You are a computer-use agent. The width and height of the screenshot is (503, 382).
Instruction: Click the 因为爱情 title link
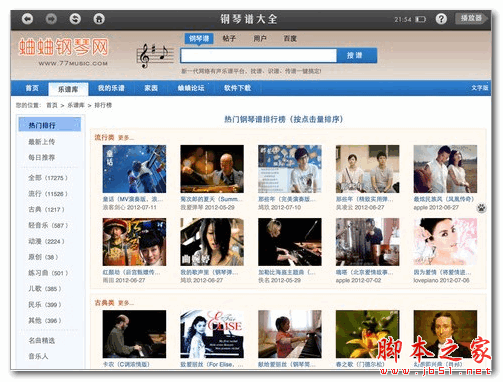(x=442, y=272)
